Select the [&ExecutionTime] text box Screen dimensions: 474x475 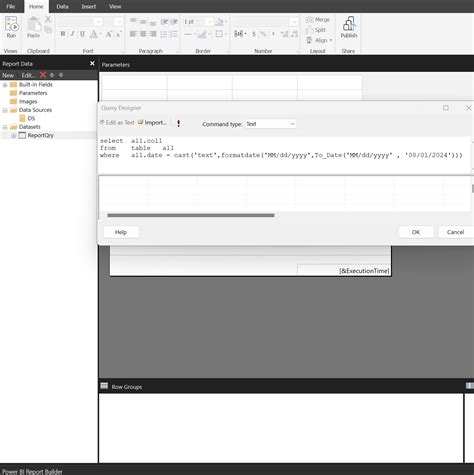point(344,271)
